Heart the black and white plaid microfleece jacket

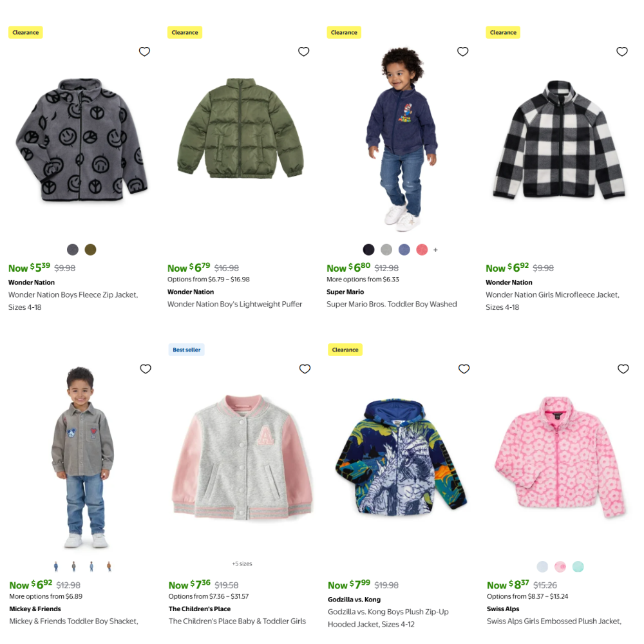tap(622, 52)
